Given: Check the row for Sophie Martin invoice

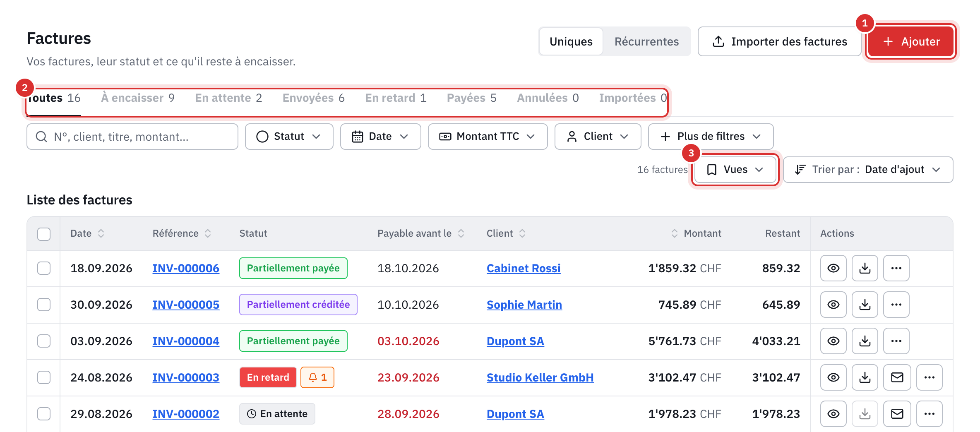Looking at the screenshot, I should pos(44,305).
